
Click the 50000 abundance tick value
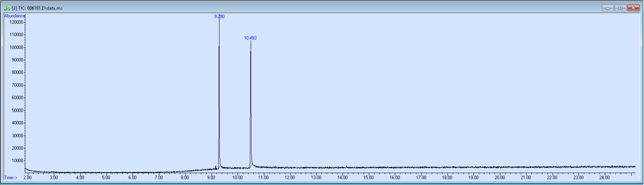click(x=17, y=110)
